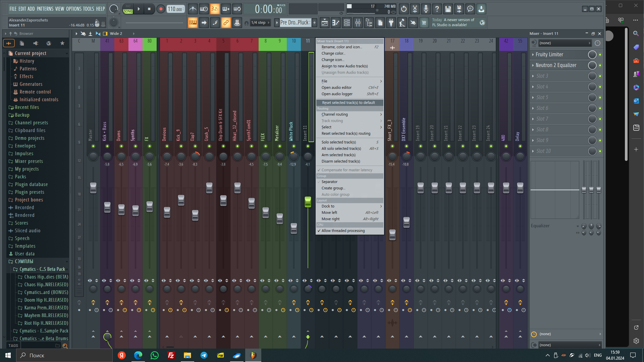Image resolution: width=644 pixels, height=362 pixels.
Task: Open the Mixer window icon
Action: click(x=358, y=23)
